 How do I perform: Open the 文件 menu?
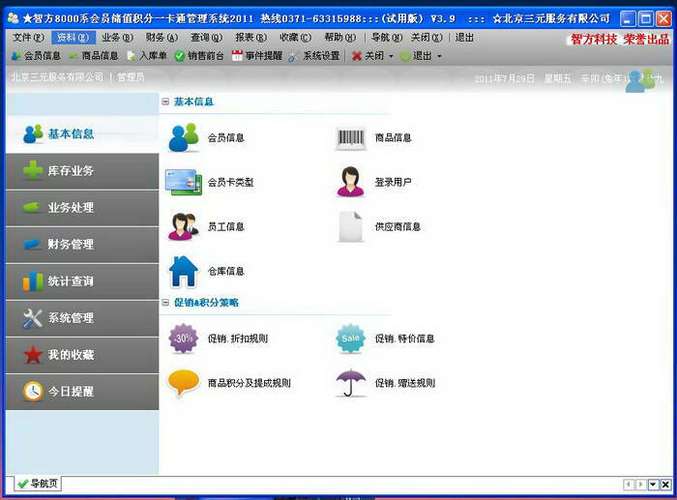[x=28, y=38]
